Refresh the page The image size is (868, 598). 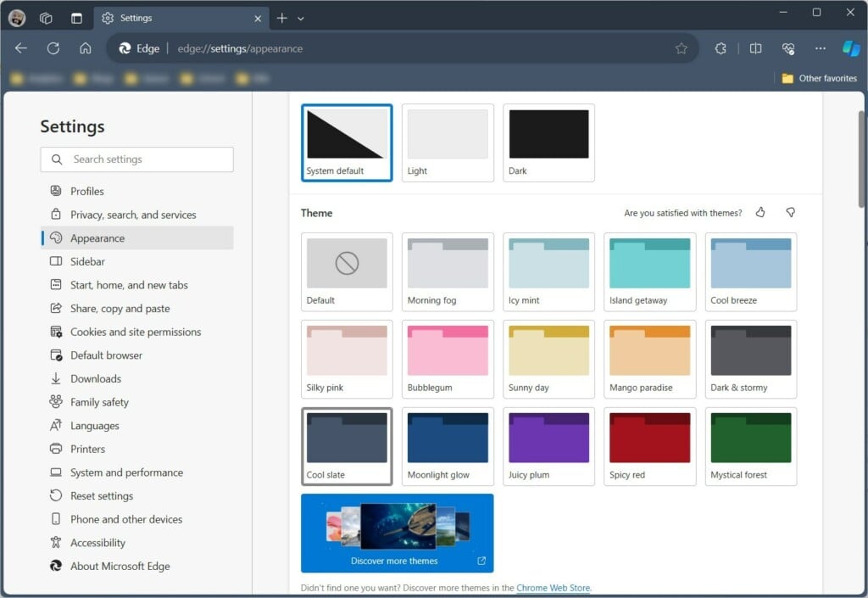coord(53,48)
